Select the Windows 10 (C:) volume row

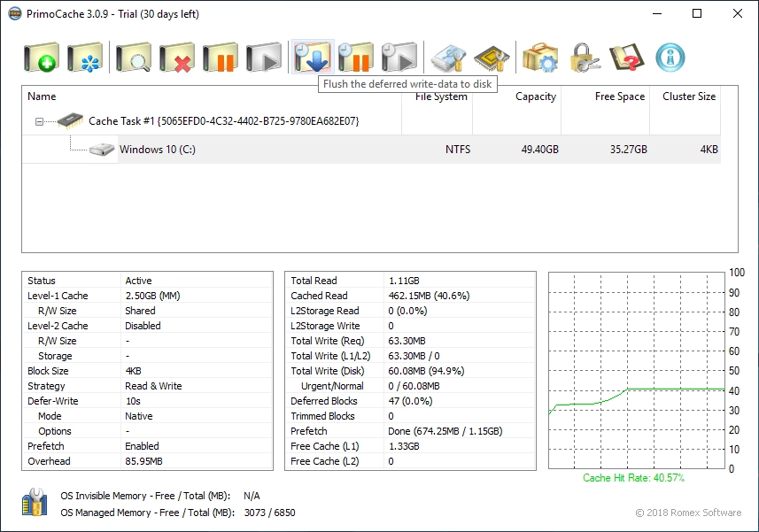pyautogui.click(x=371, y=149)
